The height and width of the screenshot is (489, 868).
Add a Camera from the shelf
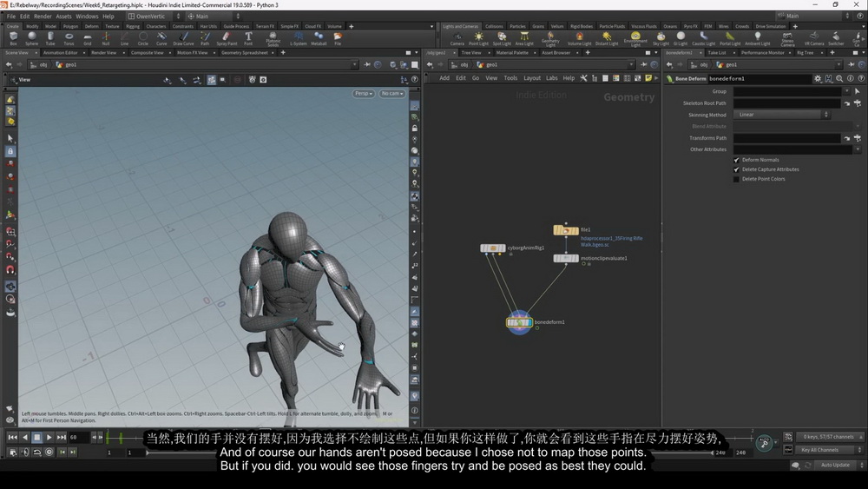[457, 38]
